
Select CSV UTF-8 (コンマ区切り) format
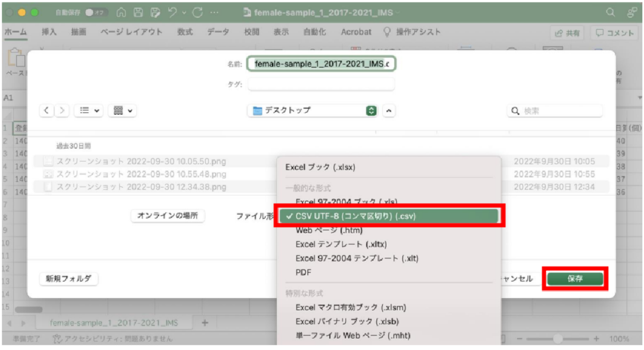[x=389, y=216]
